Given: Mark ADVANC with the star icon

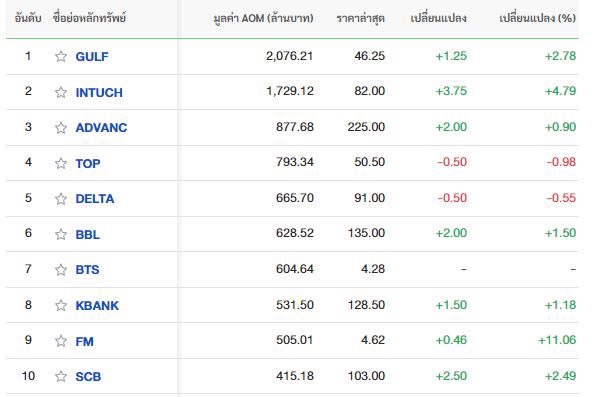Looking at the screenshot, I should (x=60, y=127).
